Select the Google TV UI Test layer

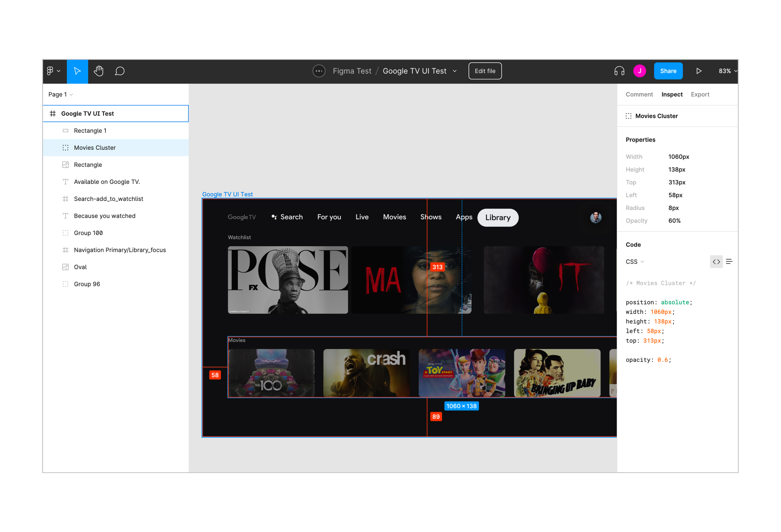coord(116,114)
